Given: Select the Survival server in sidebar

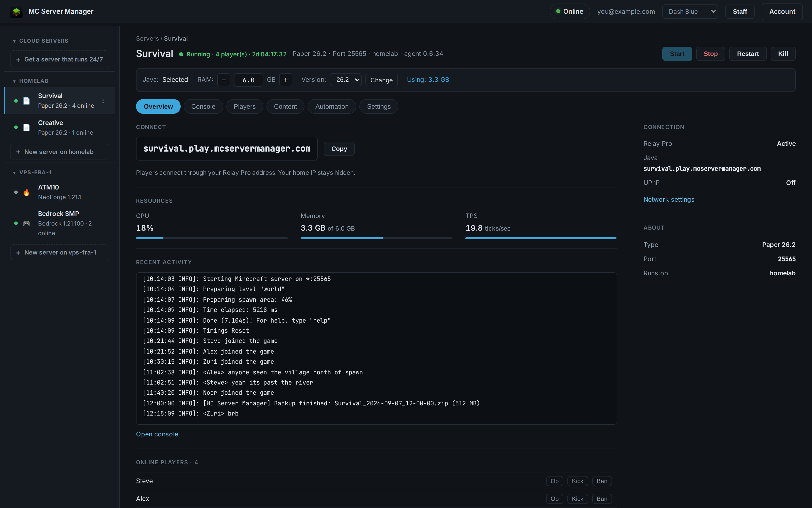Looking at the screenshot, I should pyautogui.click(x=60, y=101).
